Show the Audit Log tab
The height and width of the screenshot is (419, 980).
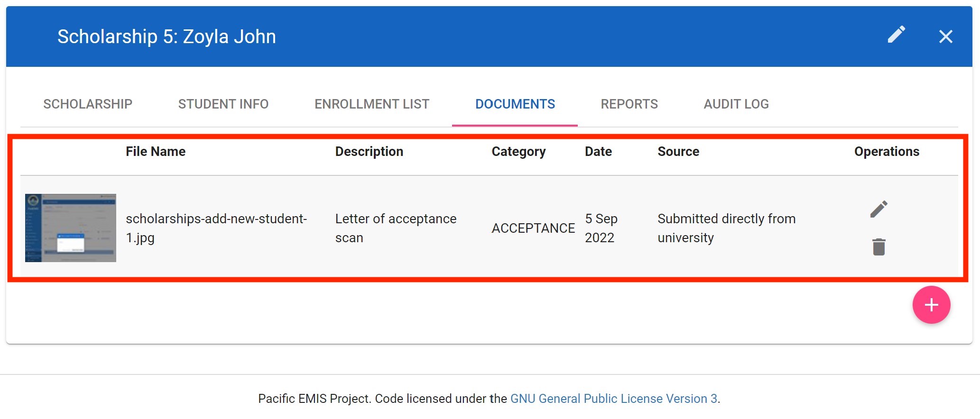pyautogui.click(x=736, y=104)
